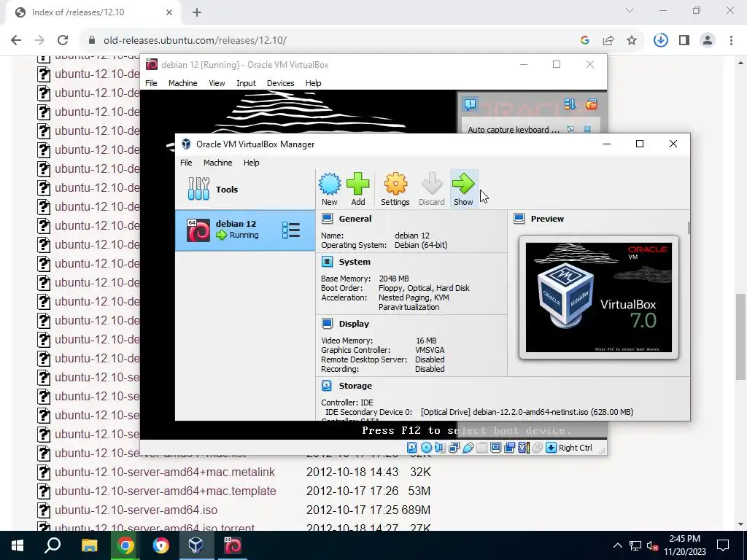Click the Right Ctrl host key label

pos(575,448)
